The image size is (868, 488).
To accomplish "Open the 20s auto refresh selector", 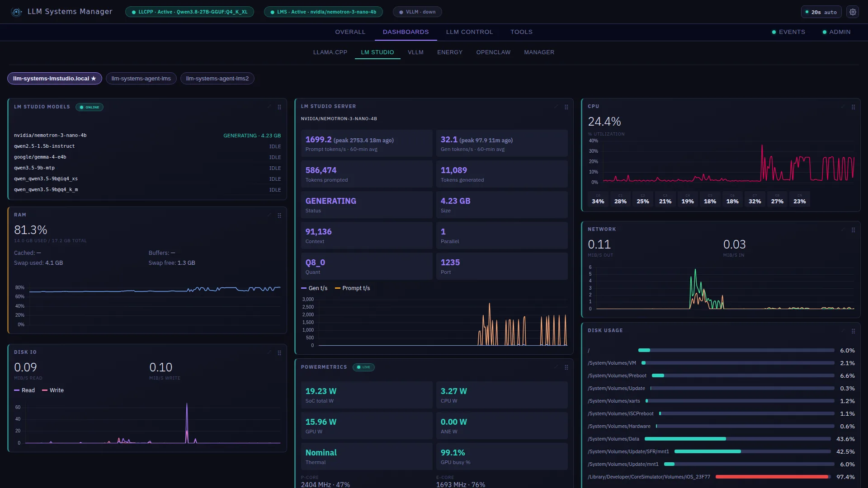I will [821, 12].
